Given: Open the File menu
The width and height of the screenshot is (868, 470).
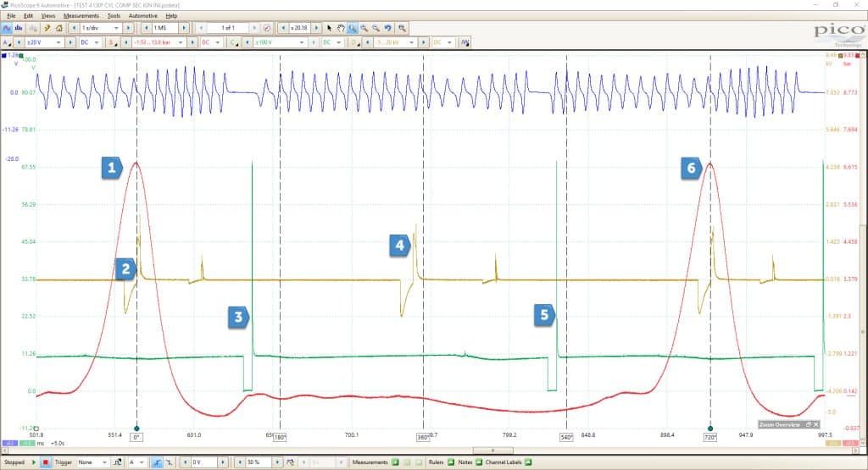Looking at the screenshot, I should (x=11, y=16).
